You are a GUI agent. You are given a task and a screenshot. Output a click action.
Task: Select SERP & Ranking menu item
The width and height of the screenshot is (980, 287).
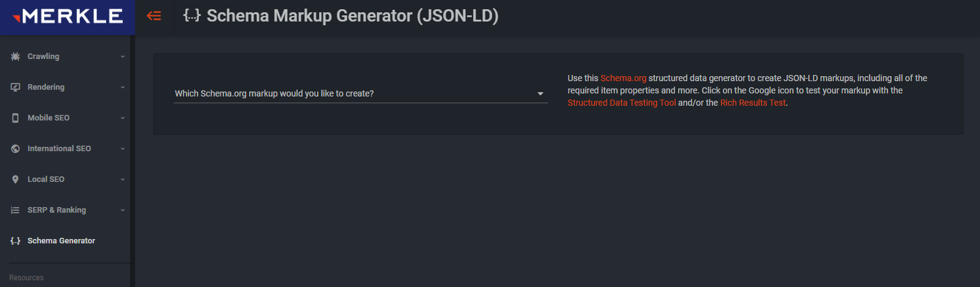pyautogui.click(x=56, y=210)
